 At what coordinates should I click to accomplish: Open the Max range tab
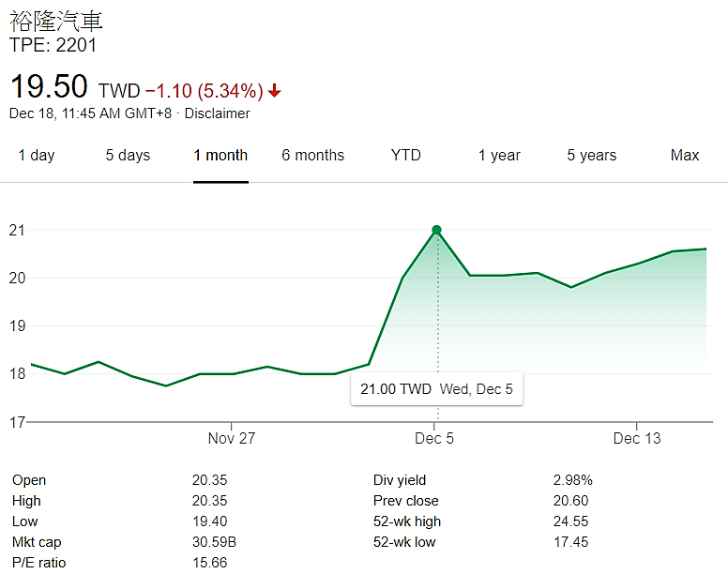click(x=684, y=155)
